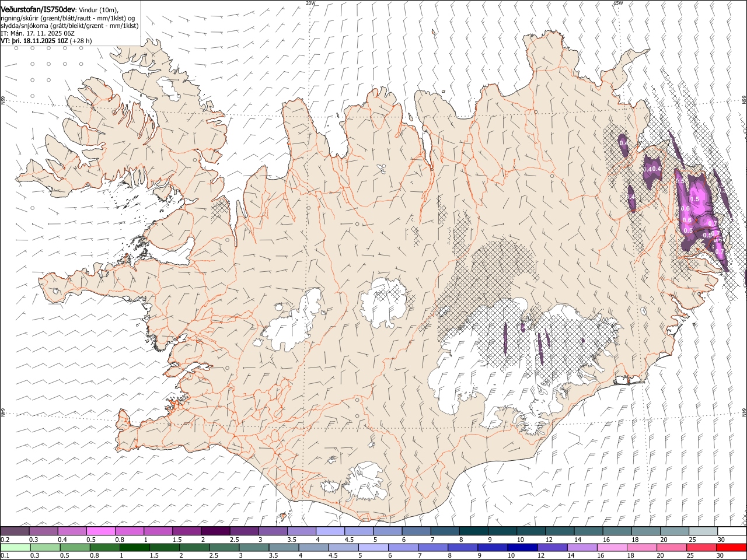Click the 1.5 precipitation value on the map
Screen dimensions: 747x560
point(694,199)
